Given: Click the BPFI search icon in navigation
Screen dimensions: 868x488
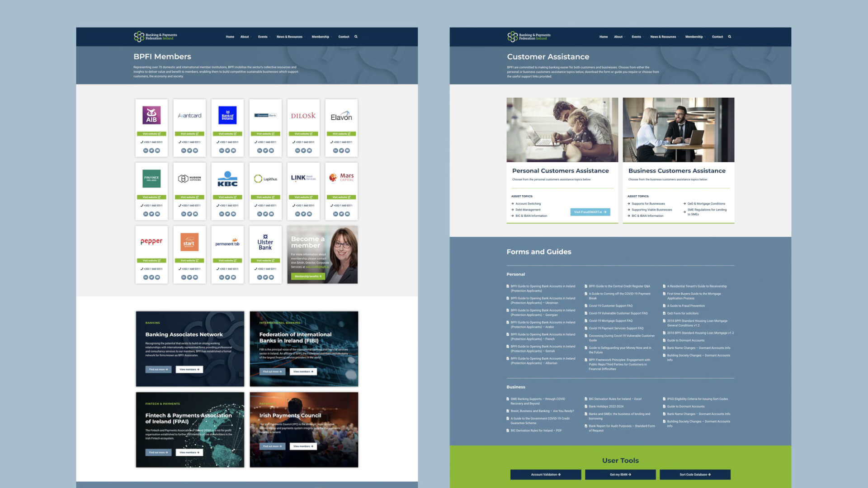Looking at the screenshot, I should click(356, 36).
